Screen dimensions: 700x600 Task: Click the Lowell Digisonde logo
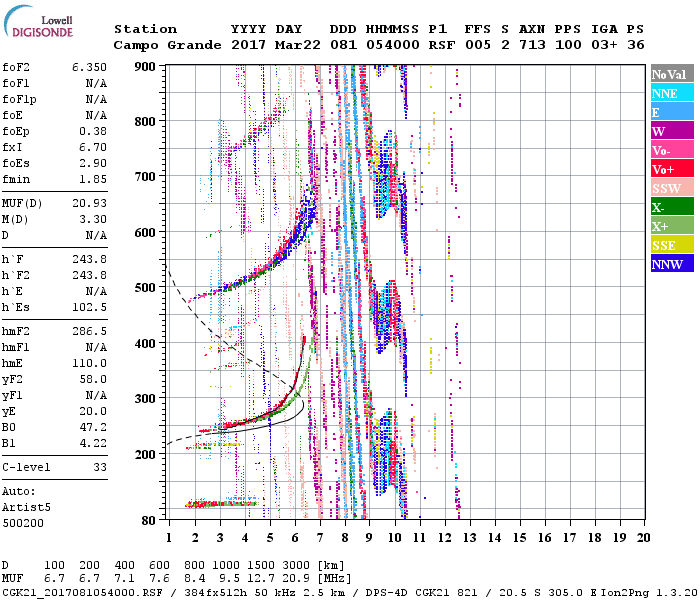(38, 21)
